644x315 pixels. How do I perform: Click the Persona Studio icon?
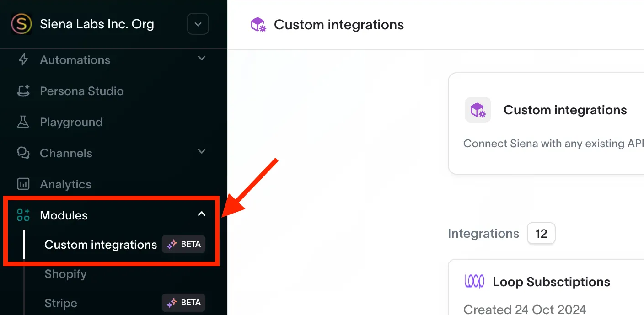(x=23, y=91)
